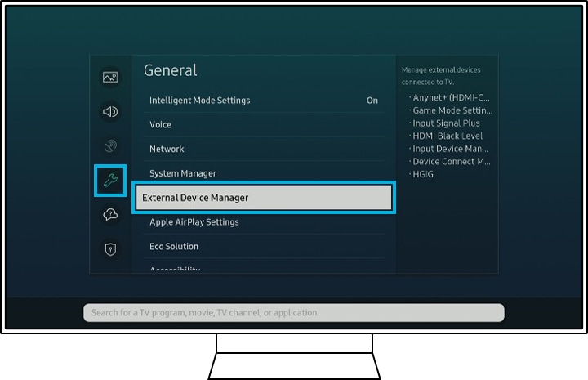Image resolution: width=588 pixels, height=380 pixels.
Task: Select the General wrench icon
Action: click(110, 181)
